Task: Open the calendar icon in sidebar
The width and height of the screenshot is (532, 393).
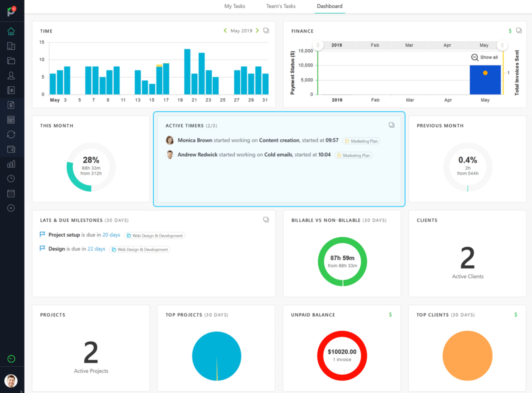Action: pyautogui.click(x=11, y=194)
